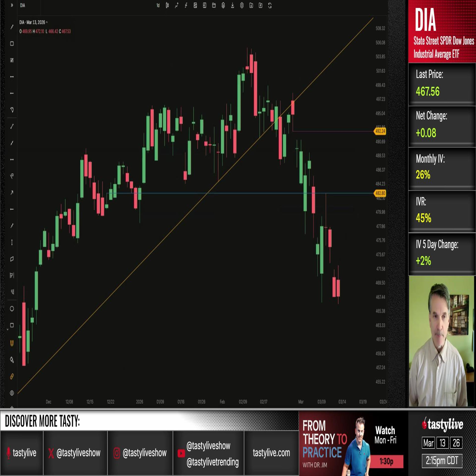Take a chart snapshot with the image icon
Viewport: 476px width, 476px height.
[x=195, y=5]
